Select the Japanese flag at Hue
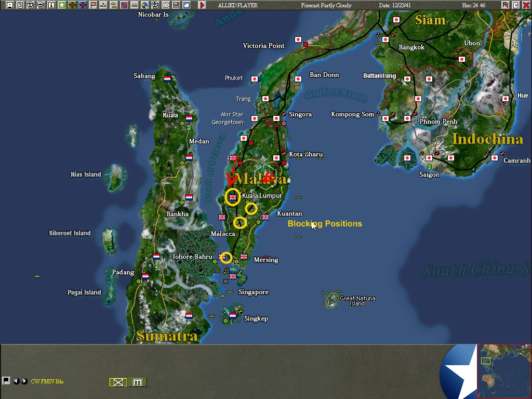 [x=506, y=99]
